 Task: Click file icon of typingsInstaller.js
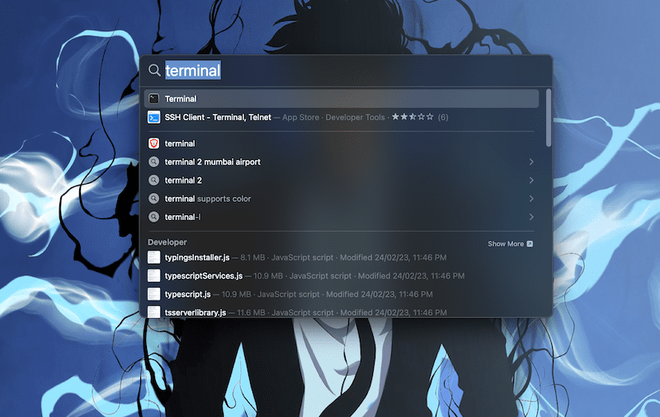[x=154, y=258]
